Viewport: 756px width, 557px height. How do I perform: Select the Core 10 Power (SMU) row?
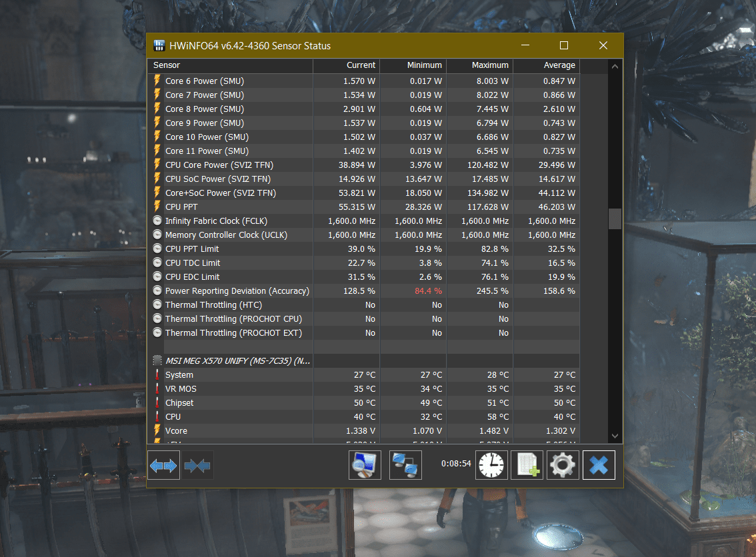(363, 137)
